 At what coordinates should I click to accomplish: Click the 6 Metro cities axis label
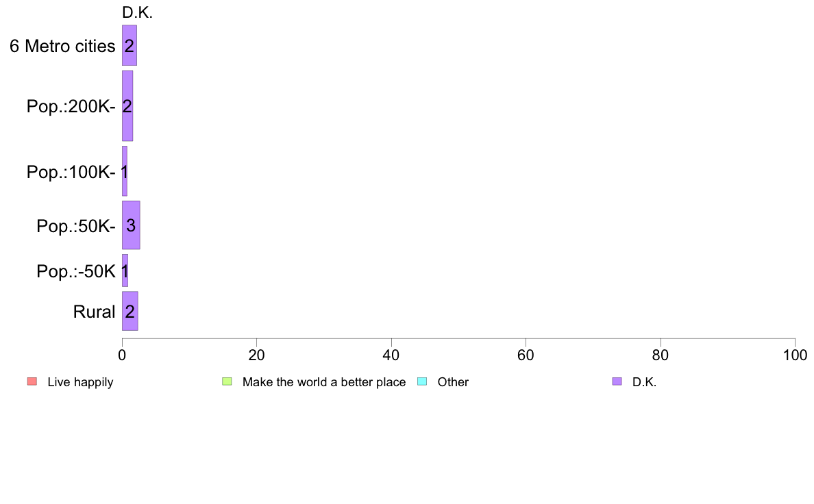tap(62, 46)
